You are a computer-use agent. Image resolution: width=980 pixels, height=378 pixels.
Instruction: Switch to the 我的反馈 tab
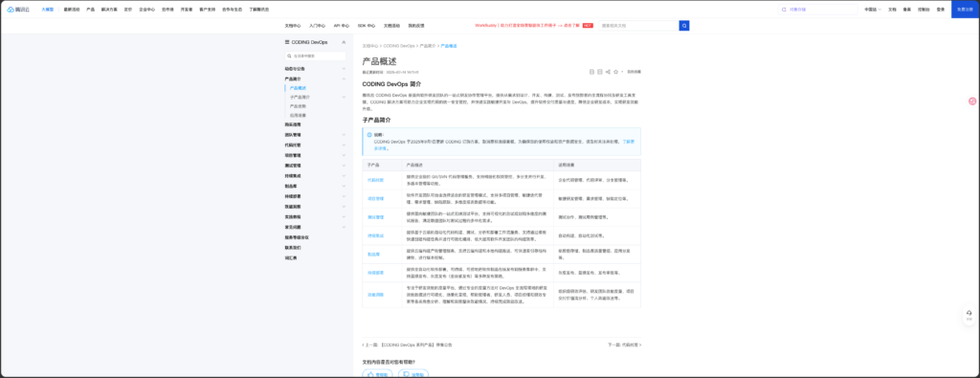pos(416,26)
